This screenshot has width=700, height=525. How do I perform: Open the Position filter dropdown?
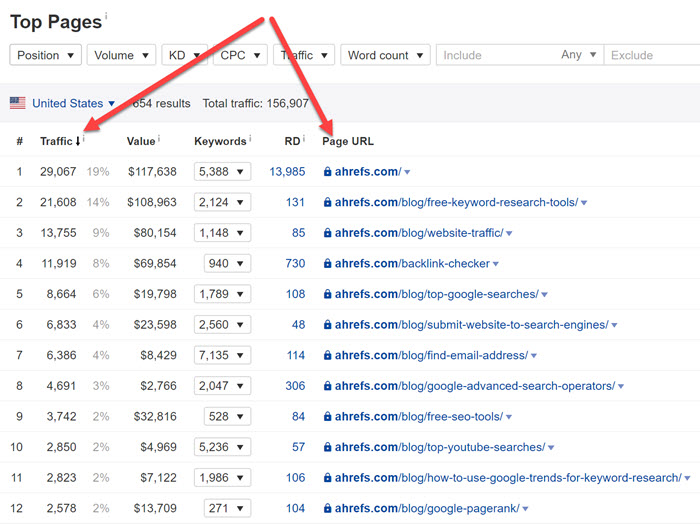click(46, 55)
